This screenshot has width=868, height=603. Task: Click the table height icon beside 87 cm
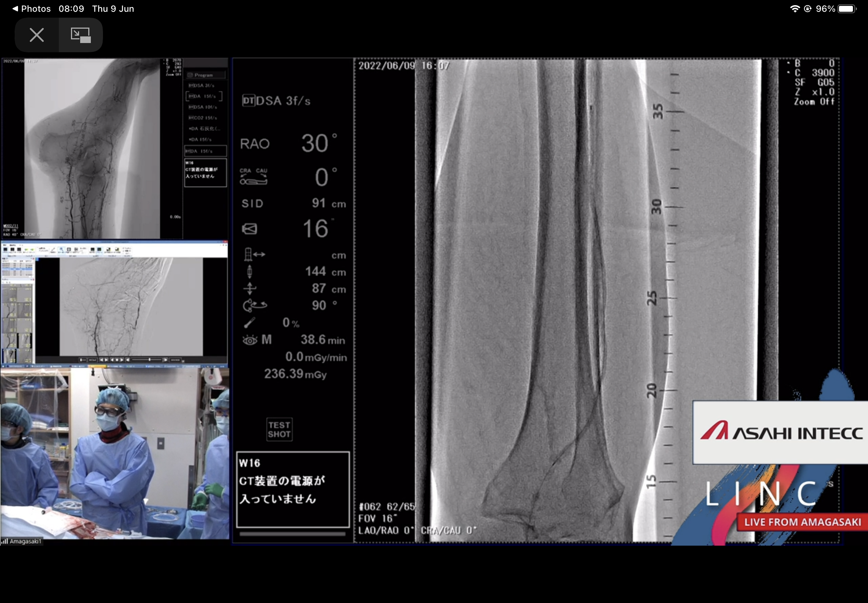click(249, 289)
